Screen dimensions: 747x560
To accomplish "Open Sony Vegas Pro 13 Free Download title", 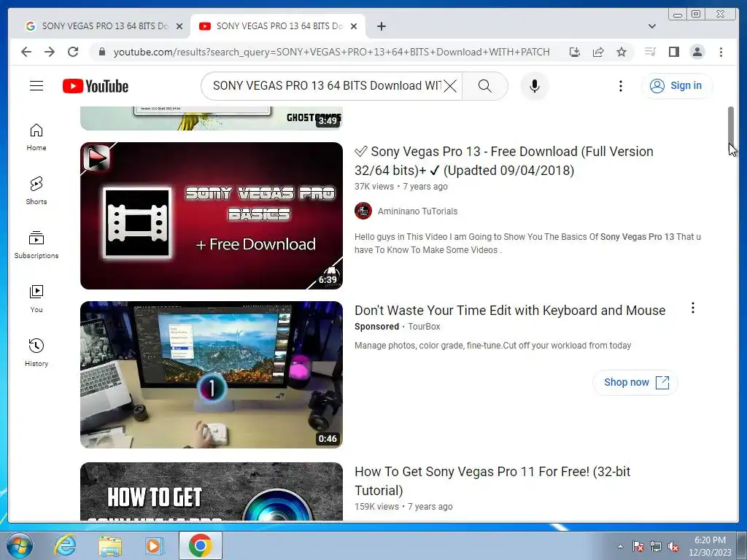I will (503, 161).
